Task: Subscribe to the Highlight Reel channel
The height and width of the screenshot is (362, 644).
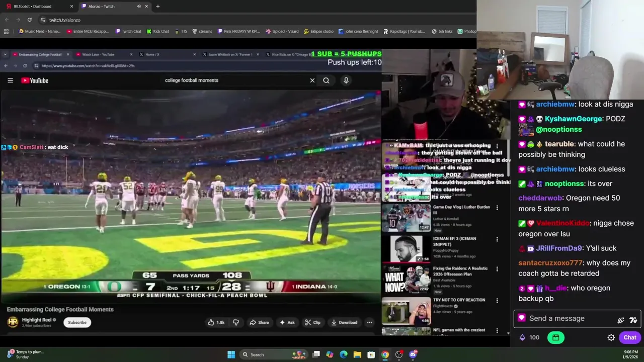Action: coord(77,322)
